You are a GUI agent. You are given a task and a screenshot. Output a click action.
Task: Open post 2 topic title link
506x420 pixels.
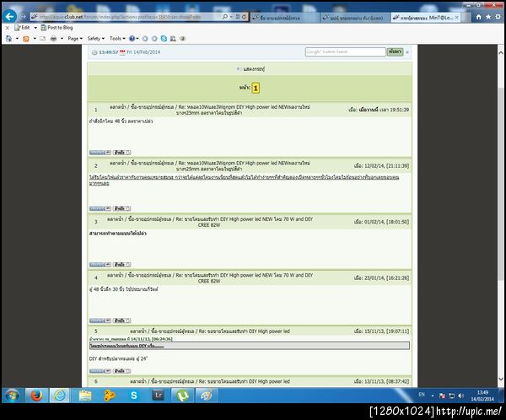pos(209,166)
